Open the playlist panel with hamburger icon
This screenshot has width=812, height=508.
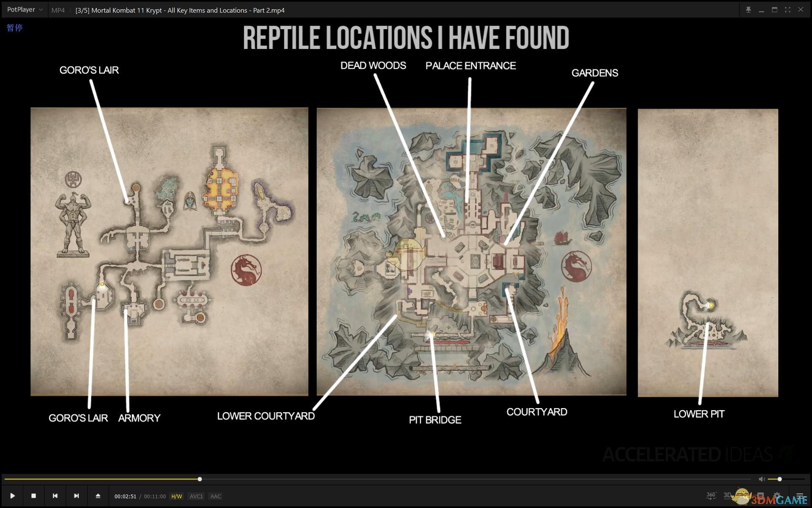click(800, 496)
